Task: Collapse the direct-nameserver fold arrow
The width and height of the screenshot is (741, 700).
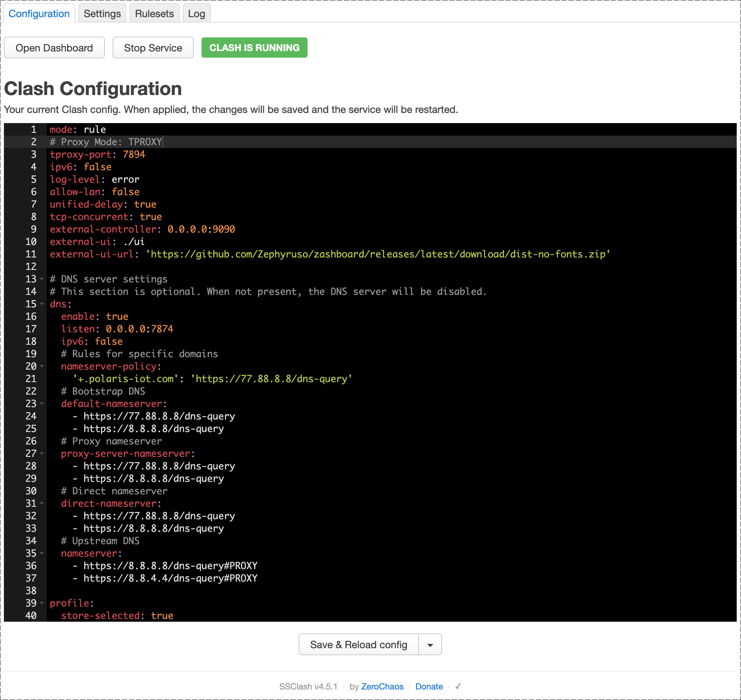Action: click(x=42, y=503)
